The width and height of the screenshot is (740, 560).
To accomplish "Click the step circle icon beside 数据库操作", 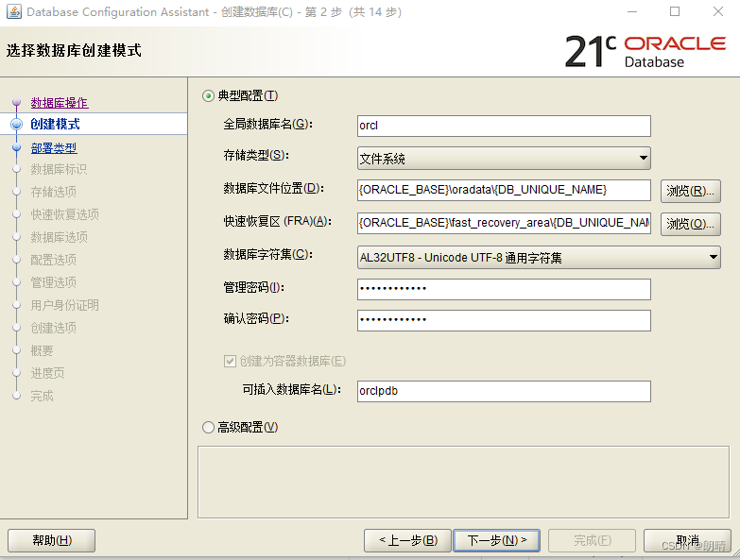I will click(x=16, y=102).
